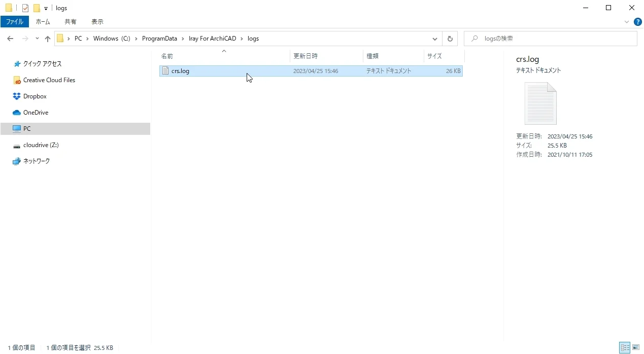This screenshot has height=354, width=644.
Task: Click the New Folder quick access icon
Action: click(37, 8)
